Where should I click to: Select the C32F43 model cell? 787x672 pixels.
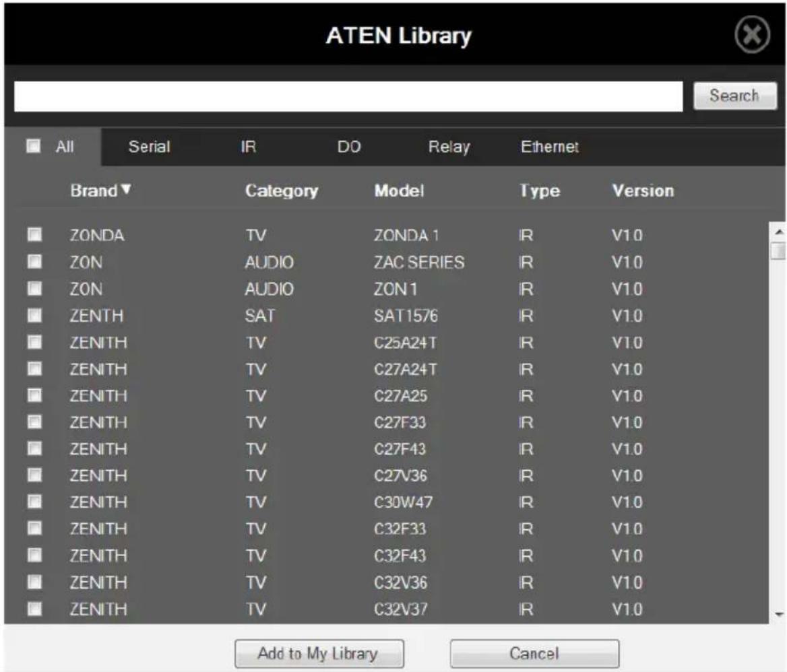click(x=400, y=556)
